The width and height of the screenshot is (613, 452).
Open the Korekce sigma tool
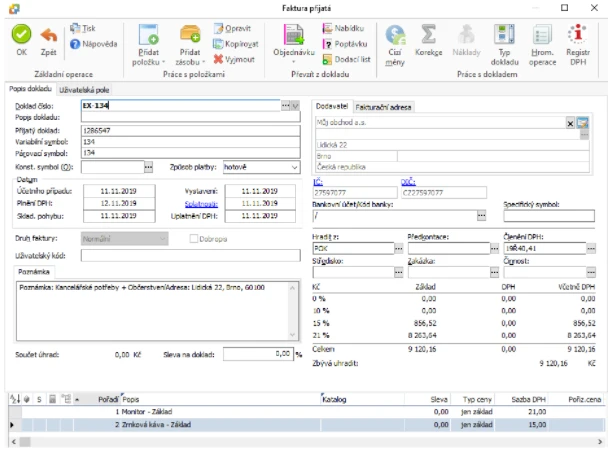pyautogui.click(x=428, y=40)
